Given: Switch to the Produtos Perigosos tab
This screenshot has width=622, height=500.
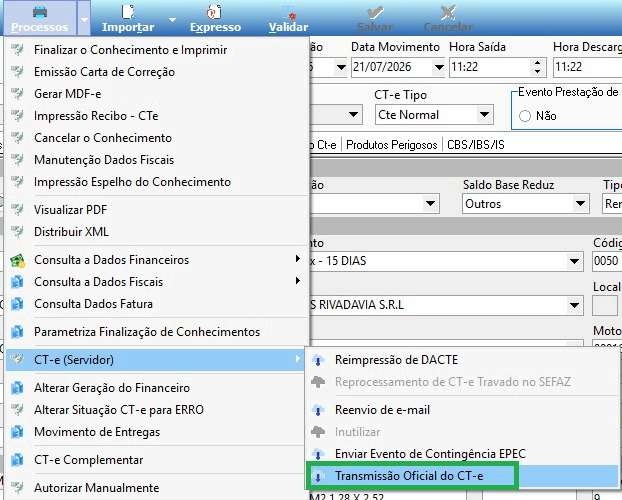Looking at the screenshot, I should click(x=392, y=145).
